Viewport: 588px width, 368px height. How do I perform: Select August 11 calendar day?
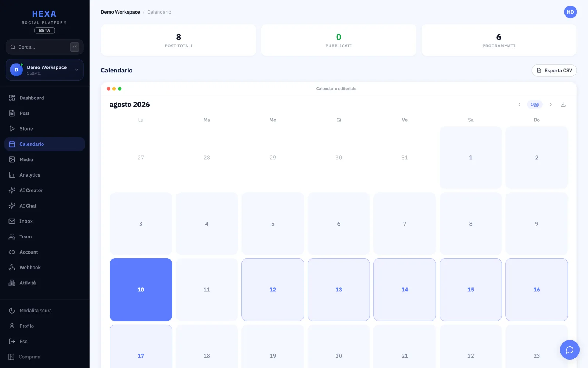pos(207,290)
